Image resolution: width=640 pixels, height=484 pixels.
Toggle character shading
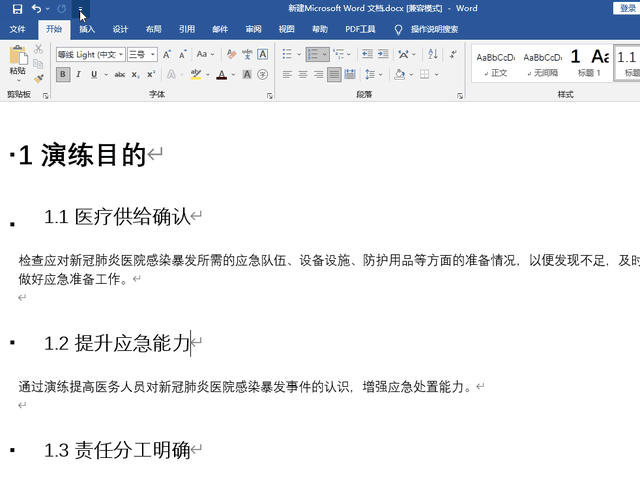pyautogui.click(x=247, y=74)
